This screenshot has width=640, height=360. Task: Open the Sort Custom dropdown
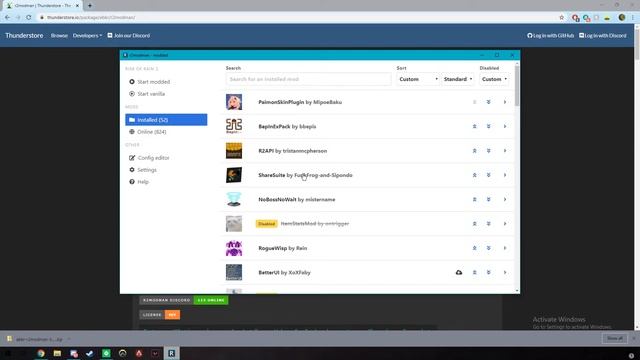tap(418, 79)
